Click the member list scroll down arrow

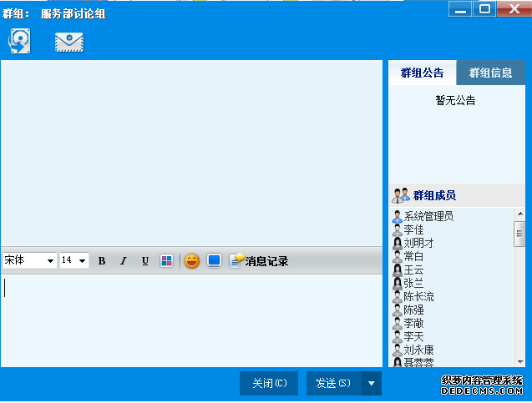point(519,361)
